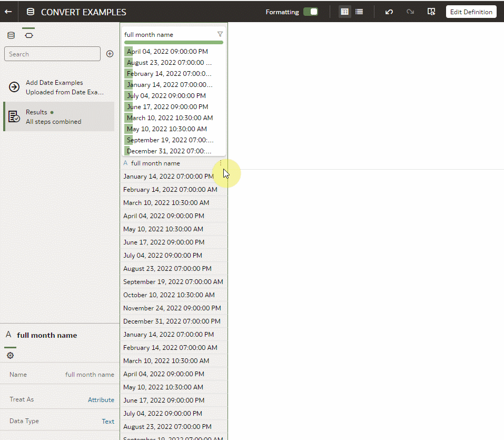Open the Data Type Text dropdown
The width and height of the screenshot is (504, 440).
pyautogui.click(x=108, y=421)
